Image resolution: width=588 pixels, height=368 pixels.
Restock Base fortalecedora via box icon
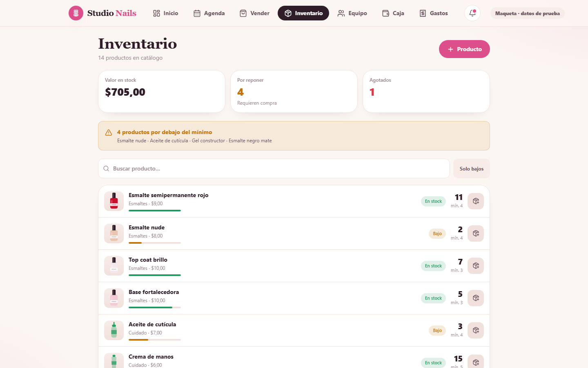476,298
